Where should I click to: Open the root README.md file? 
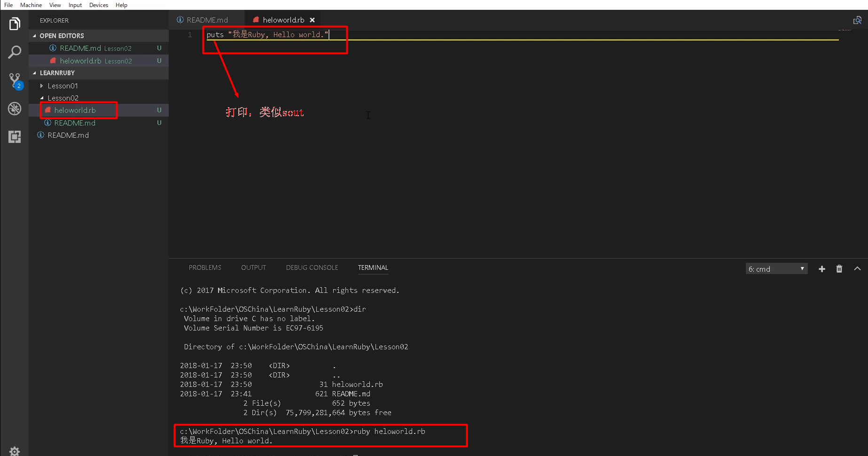pyautogui.click(x=99, y=135)
